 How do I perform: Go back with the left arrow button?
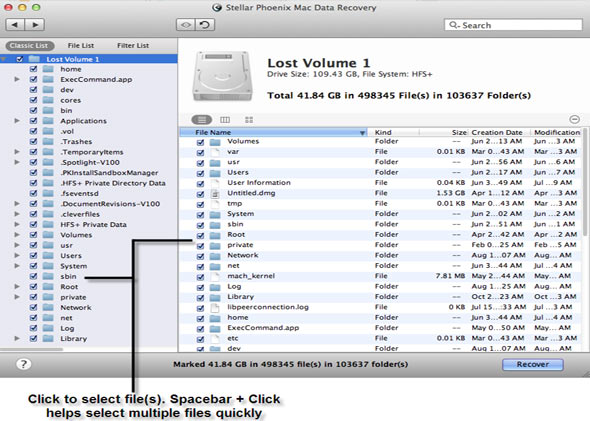pos(15,25)
